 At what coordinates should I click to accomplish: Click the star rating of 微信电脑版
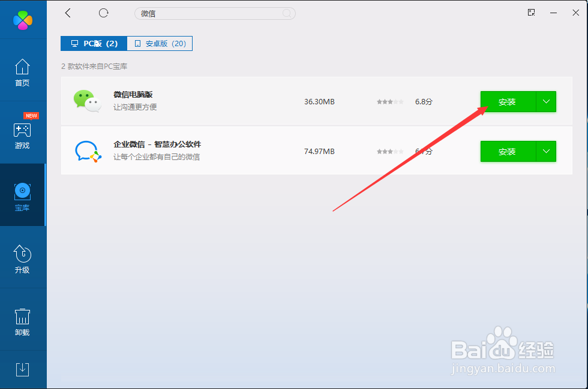point(391,101)
